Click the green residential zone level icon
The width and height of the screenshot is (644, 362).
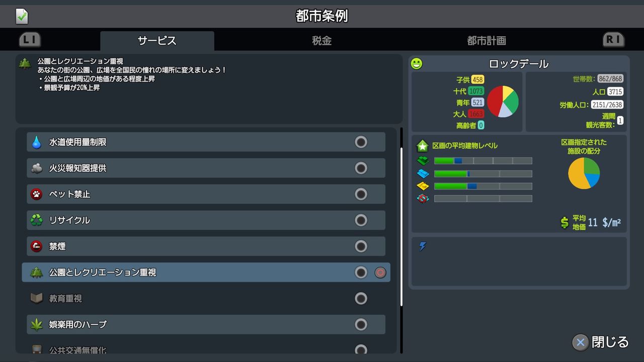tap(423, 161)
